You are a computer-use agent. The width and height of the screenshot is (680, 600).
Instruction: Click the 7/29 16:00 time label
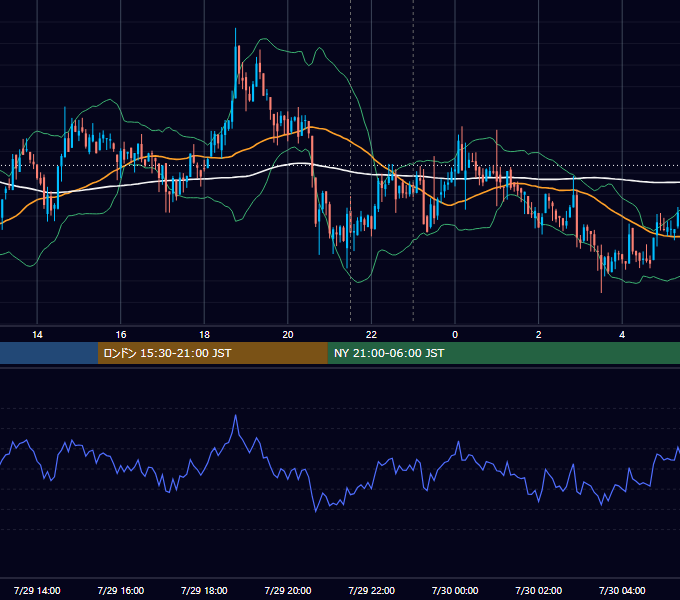(x=121, y=590)
